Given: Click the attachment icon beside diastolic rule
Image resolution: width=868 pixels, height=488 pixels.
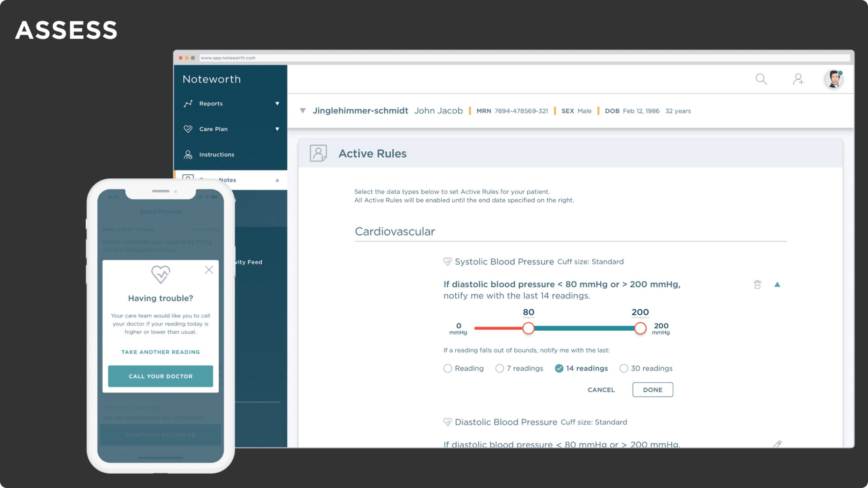Looking at the screenshot, I should 778,444.
